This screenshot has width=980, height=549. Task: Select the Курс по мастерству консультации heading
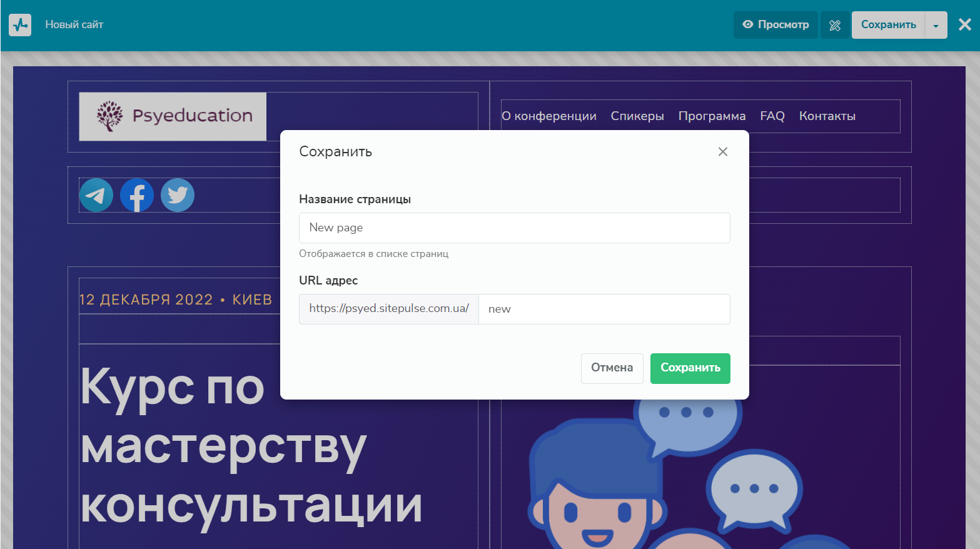point(251,446)
